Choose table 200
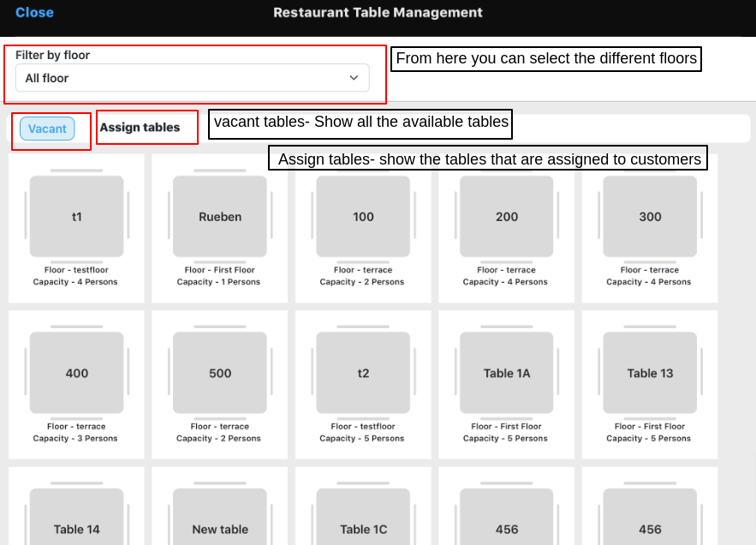The width and height of the screenshot is (756, 545). [507, 216]
